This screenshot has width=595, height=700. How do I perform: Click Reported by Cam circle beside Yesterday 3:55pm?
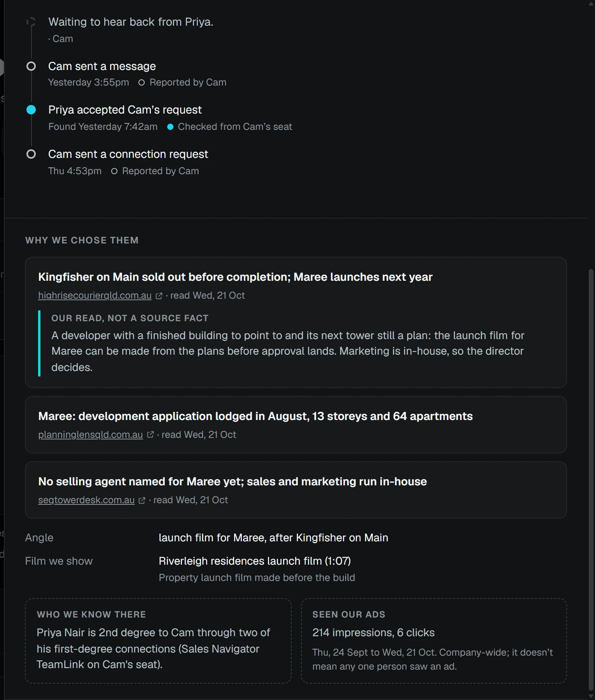coord(142,82)
